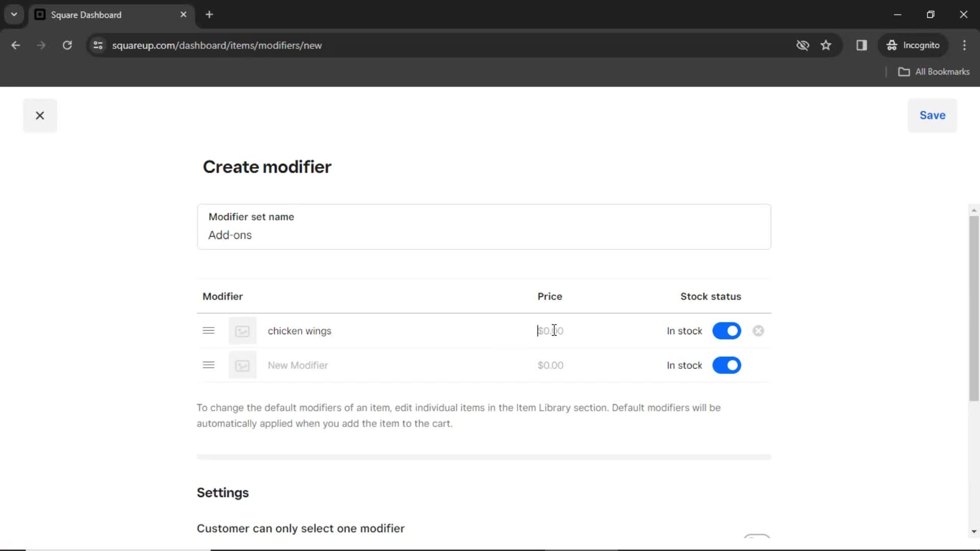Click the address bar URL
The image size is (980, 551).
click(217, 45)
